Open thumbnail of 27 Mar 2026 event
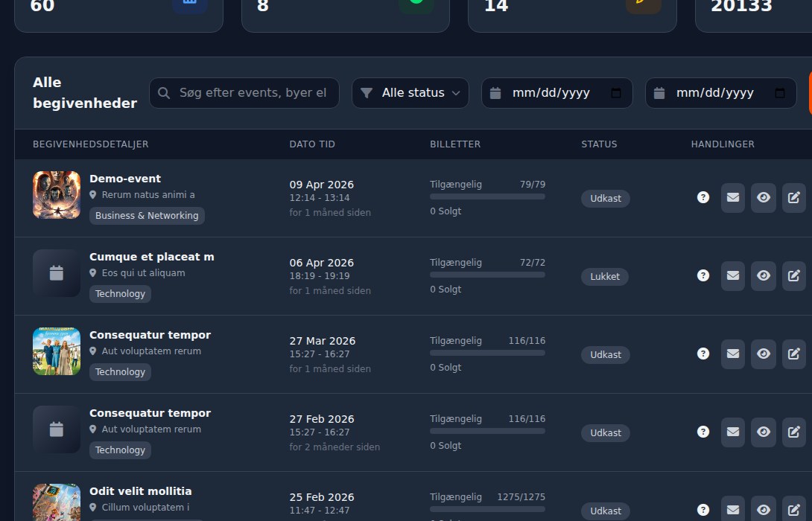This screenshot has height=521, width=812. (57, 351)
